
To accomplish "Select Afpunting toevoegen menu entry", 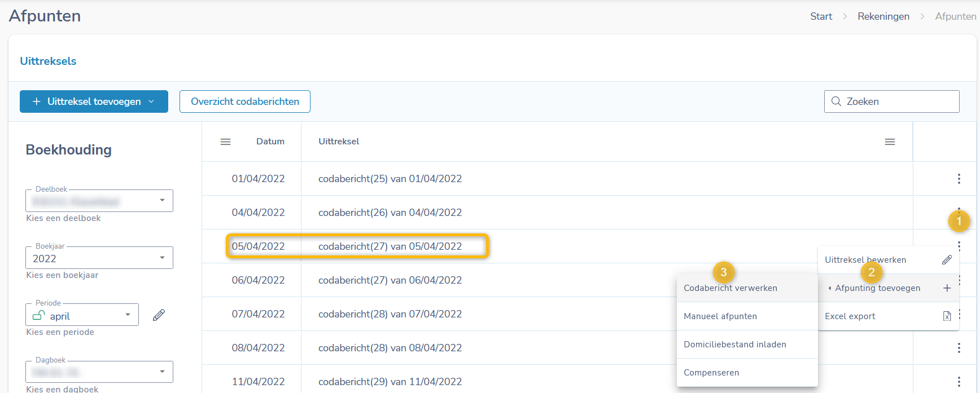I will click(x=888, y=288).
